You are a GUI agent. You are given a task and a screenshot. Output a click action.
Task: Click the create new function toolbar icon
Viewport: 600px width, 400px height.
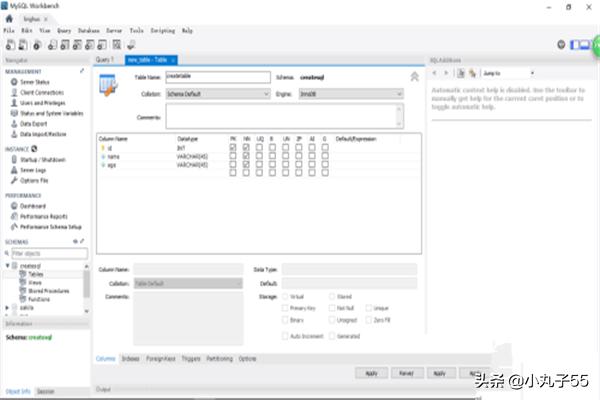click(102, 45)
